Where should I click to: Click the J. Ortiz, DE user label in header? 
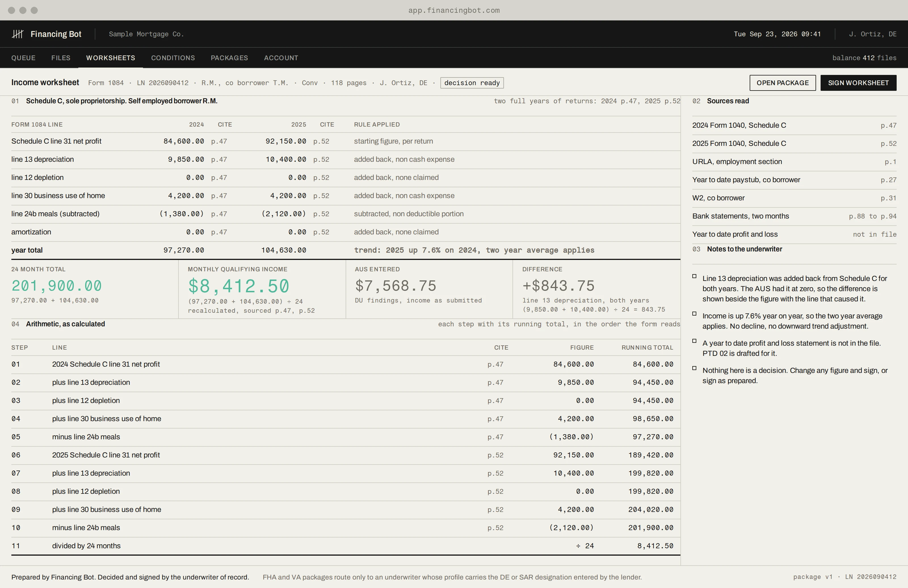[x=873, y=34]
